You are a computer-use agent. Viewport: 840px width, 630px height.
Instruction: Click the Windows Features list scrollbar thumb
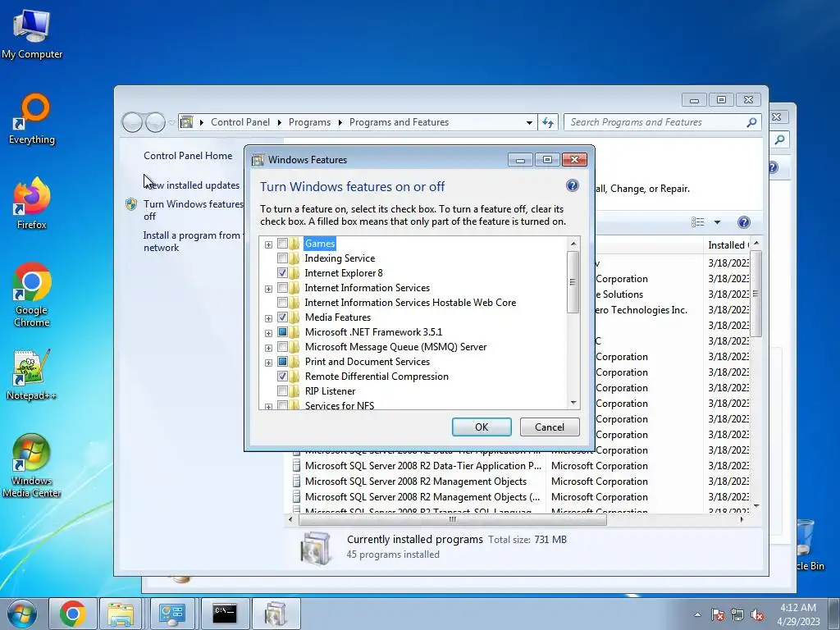[x=573, y=282]
